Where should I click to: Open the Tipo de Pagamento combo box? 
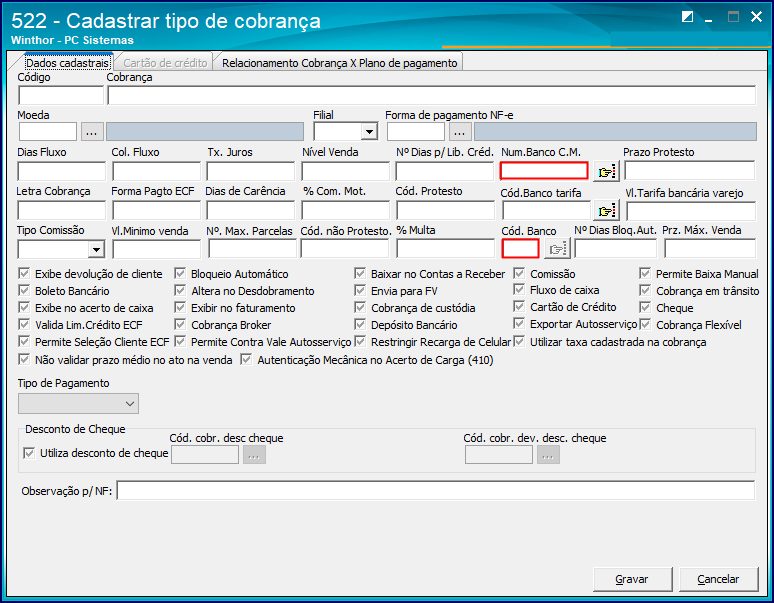[78, 404]
